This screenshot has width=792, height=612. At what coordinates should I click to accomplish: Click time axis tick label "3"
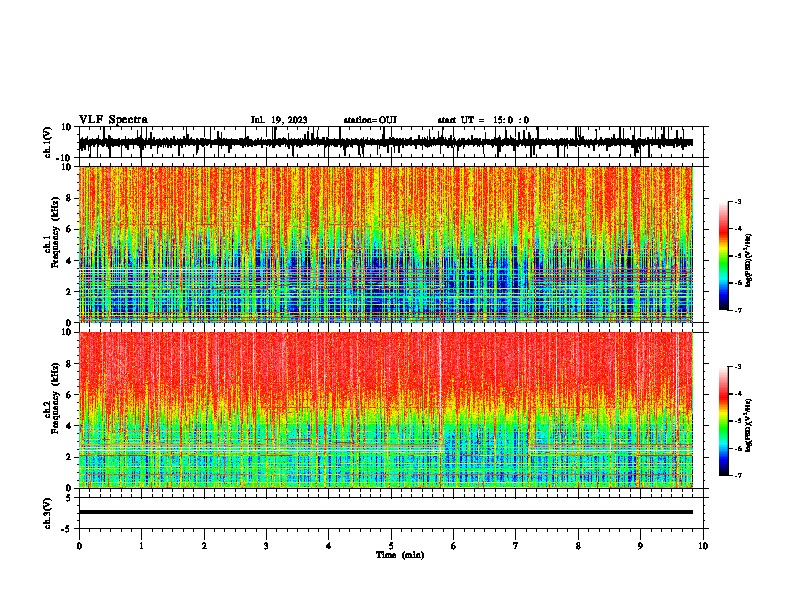(x=266, y=546)
